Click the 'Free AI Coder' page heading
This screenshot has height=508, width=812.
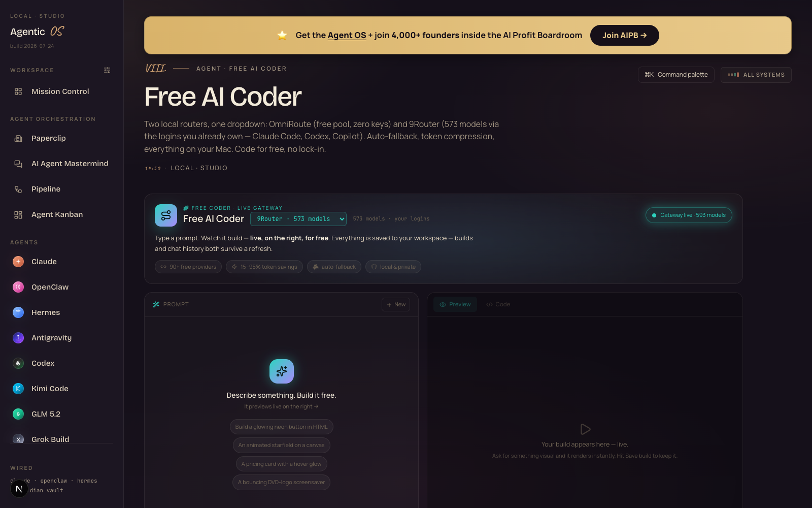223,97
